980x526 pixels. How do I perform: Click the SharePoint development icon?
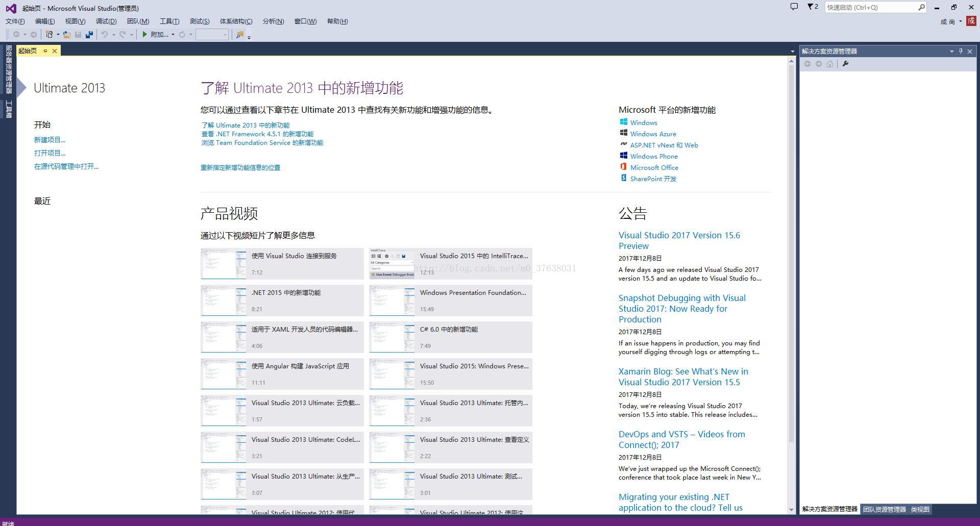pos(623,178)
